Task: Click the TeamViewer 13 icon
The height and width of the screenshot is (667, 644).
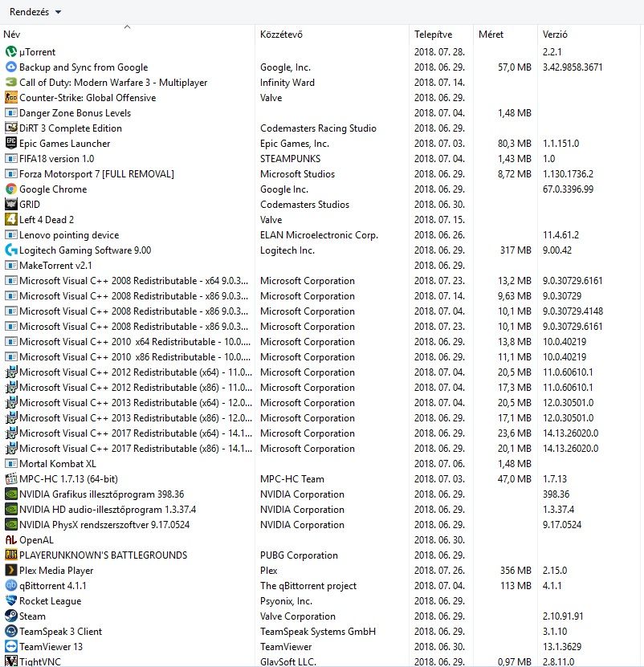Action: (x=11, y=647)
